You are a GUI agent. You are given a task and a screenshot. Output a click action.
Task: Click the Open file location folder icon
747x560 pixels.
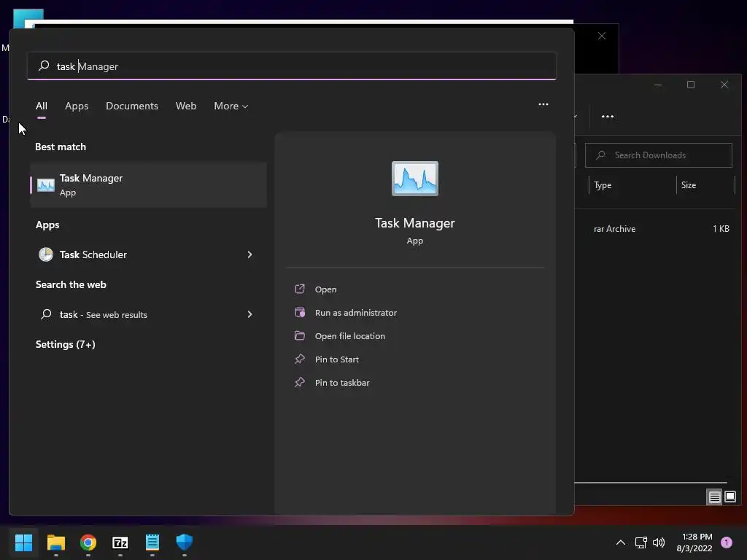coord(300,335)
